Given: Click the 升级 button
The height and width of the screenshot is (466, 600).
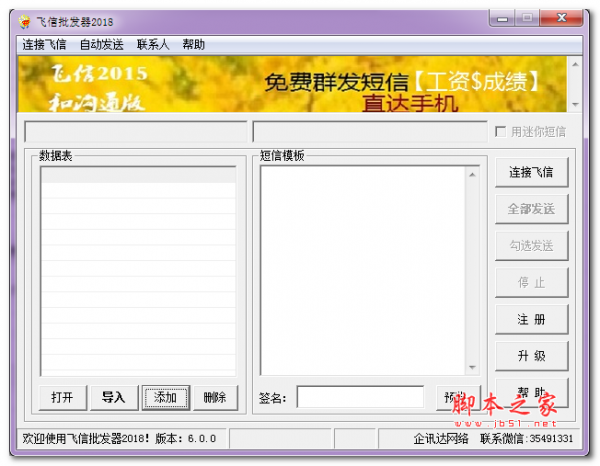Looking at the screenshot, I should (531, 356).
